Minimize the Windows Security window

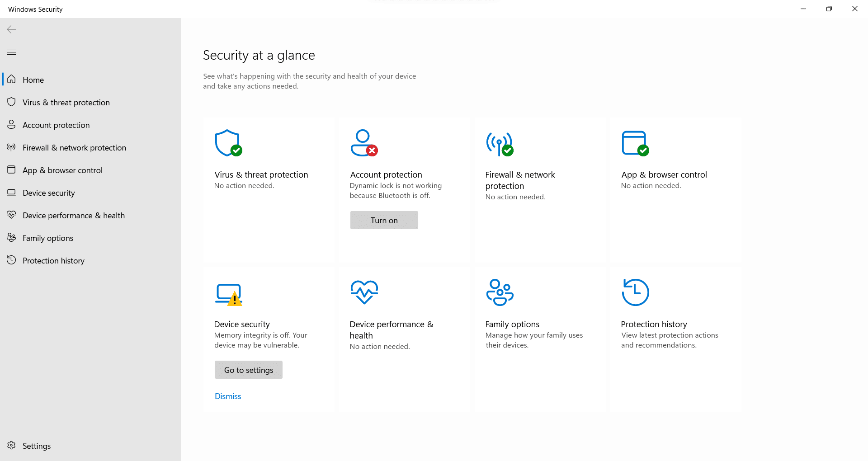803,9
